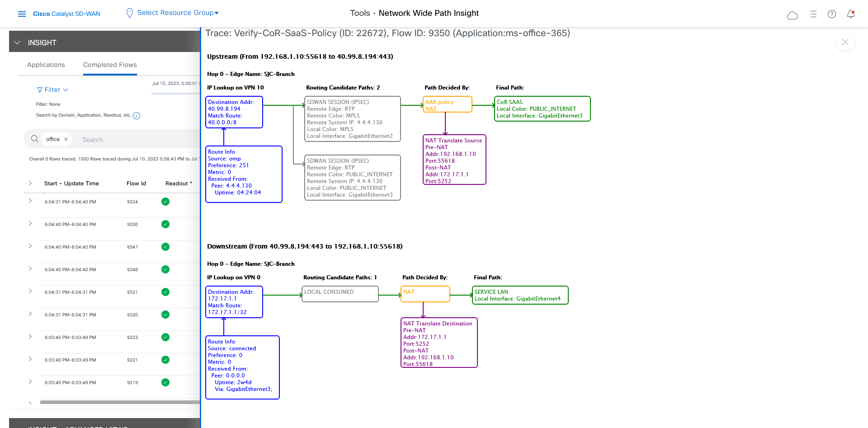Viewport: 868px width, 428px height.
Task: Expand row for flow 9350
Action: [x=30, y=223]
